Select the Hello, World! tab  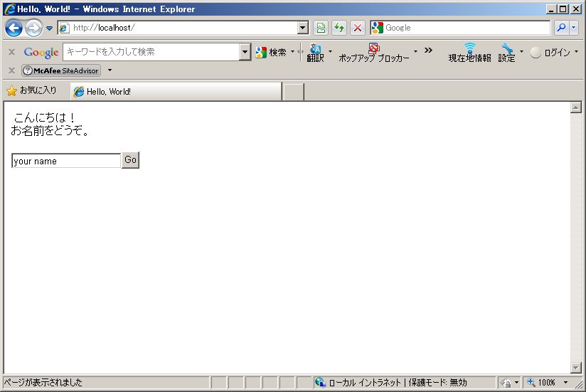tap(176, 92)
